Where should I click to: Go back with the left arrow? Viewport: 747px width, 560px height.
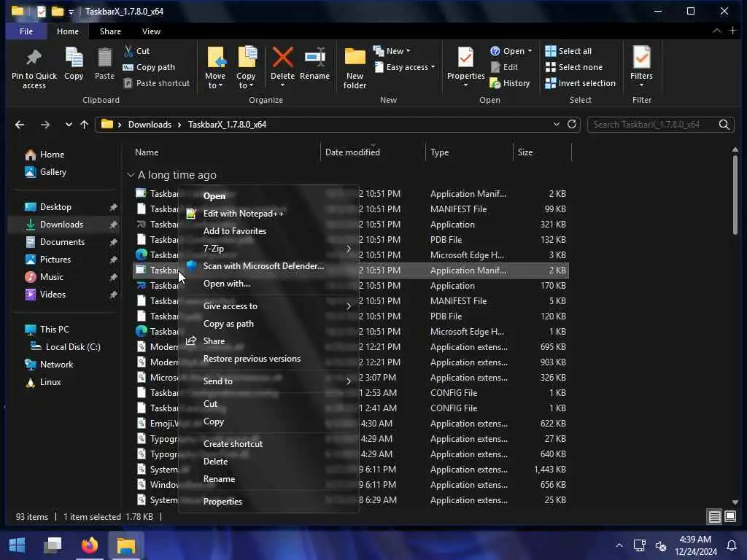coord(20,125)
